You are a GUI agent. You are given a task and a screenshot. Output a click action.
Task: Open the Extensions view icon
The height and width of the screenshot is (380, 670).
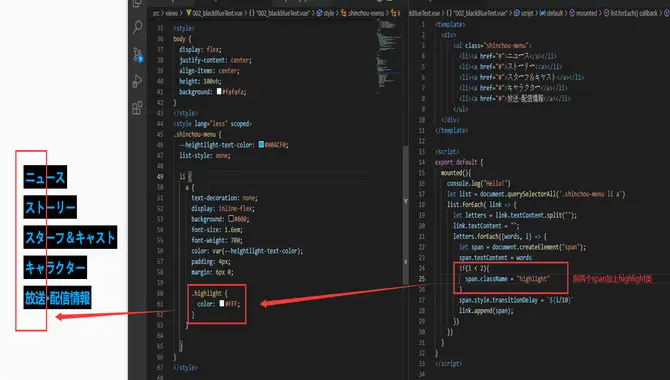(138, 108)
